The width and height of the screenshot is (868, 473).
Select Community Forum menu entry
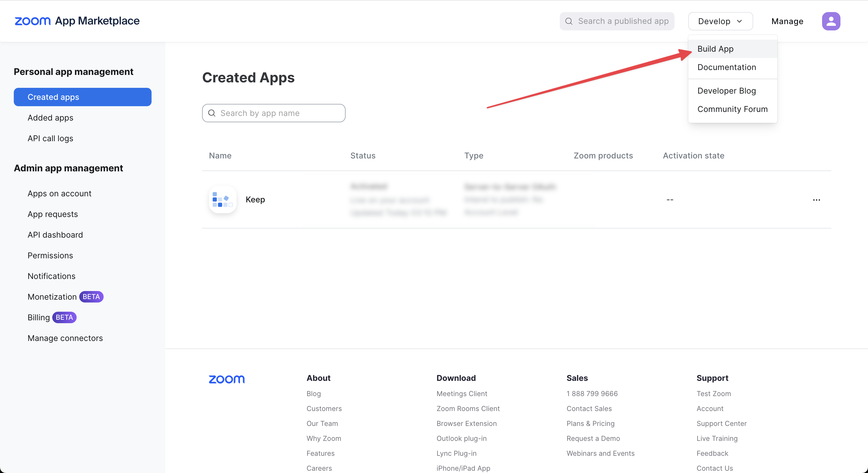pyautogui.click(x=732, y=109)
